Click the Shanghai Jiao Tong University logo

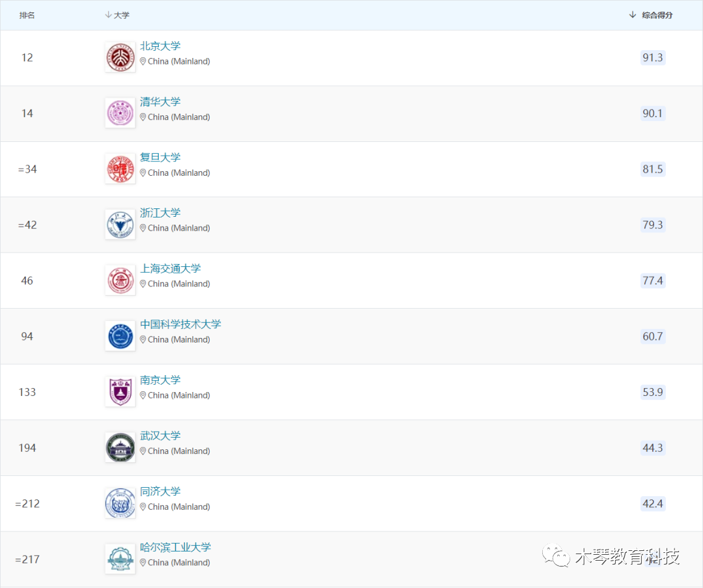pyautogui.click(x=120, y=281)
